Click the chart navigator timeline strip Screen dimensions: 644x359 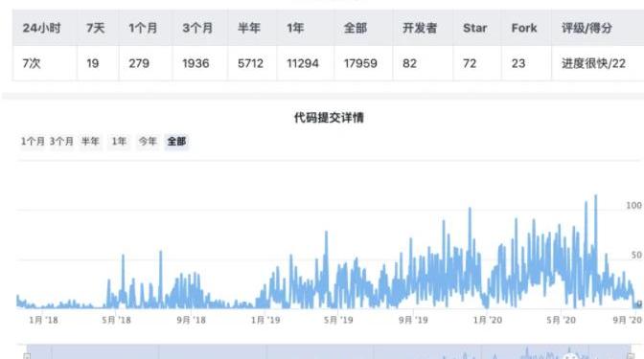pyautogui.click(x=329, y=351)
